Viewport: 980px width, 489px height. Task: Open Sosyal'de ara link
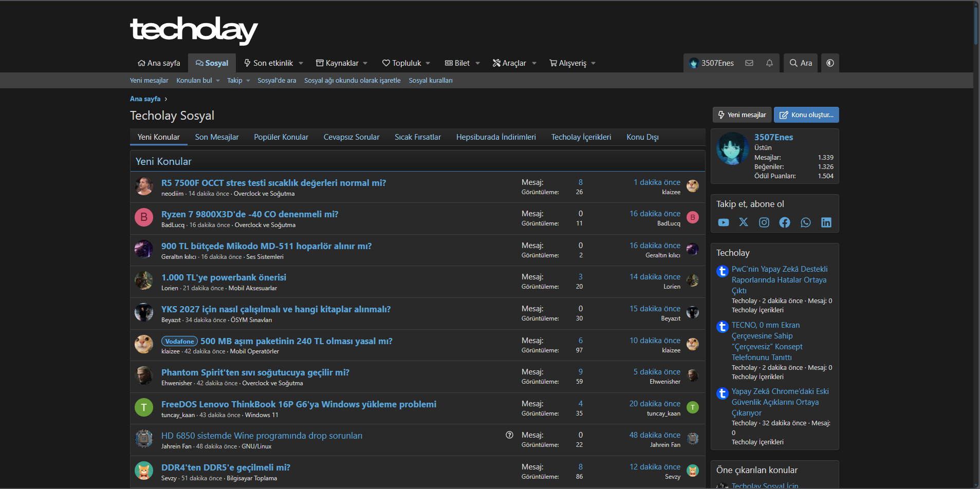click(x=276, y=81)
